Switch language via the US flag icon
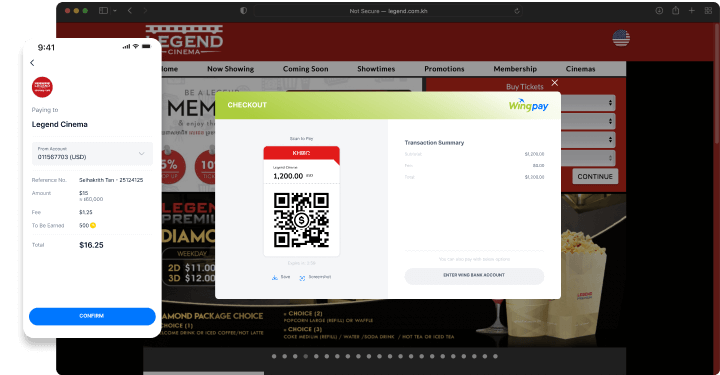The image size is (720, 375). pyautogui.click(x=621, y=38)
